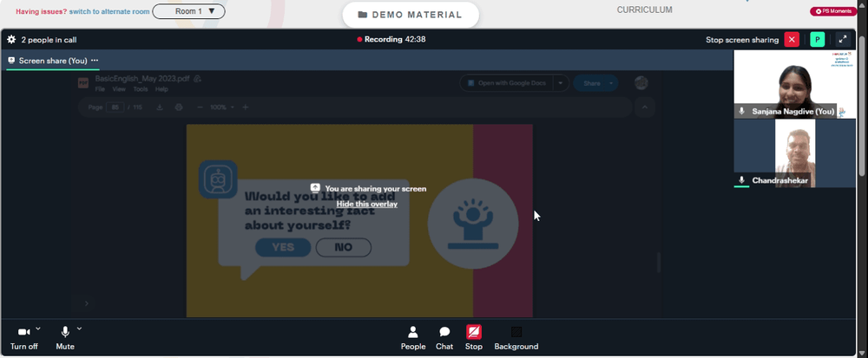Click the Share button in PDF viewer
The width and height of the screenshot is (868, 358).
[x=591, y=83]
